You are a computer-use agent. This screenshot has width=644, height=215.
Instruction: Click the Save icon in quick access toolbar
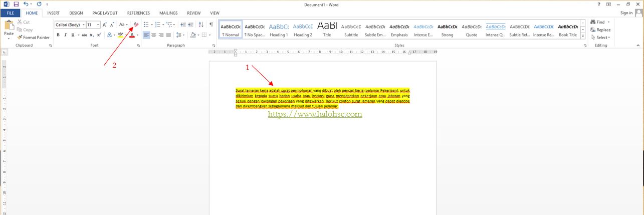coord(16,4)
